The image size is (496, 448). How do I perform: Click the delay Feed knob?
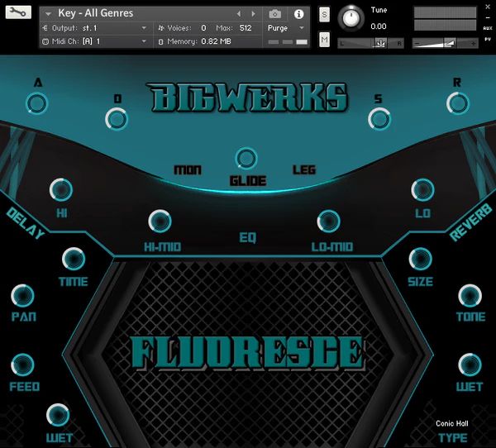click(x=23, y=365)
